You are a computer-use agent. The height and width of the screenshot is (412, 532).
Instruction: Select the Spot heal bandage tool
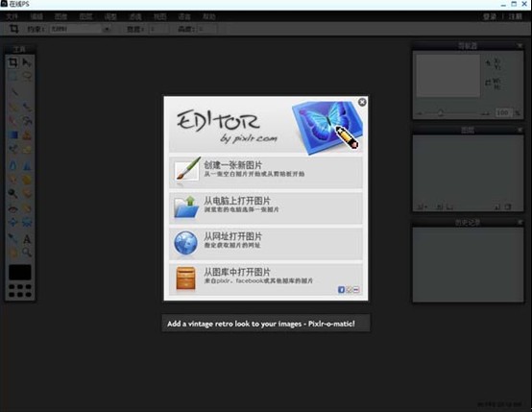click(x=27, y=208)
